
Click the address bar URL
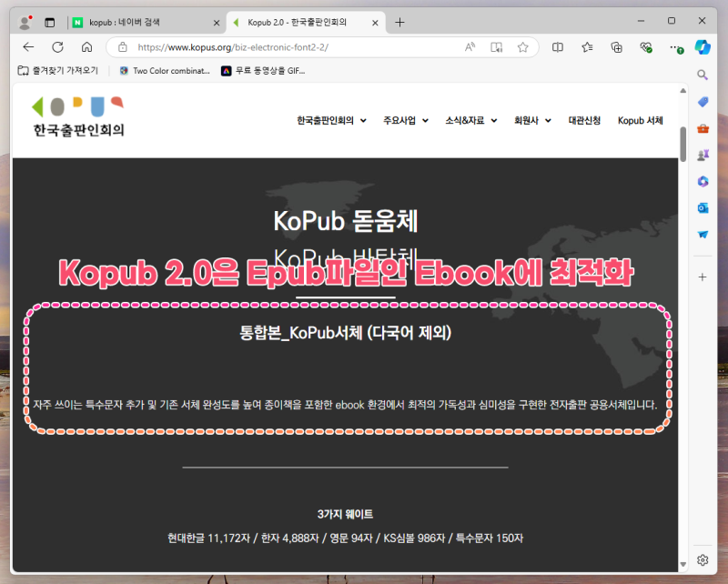233,47
